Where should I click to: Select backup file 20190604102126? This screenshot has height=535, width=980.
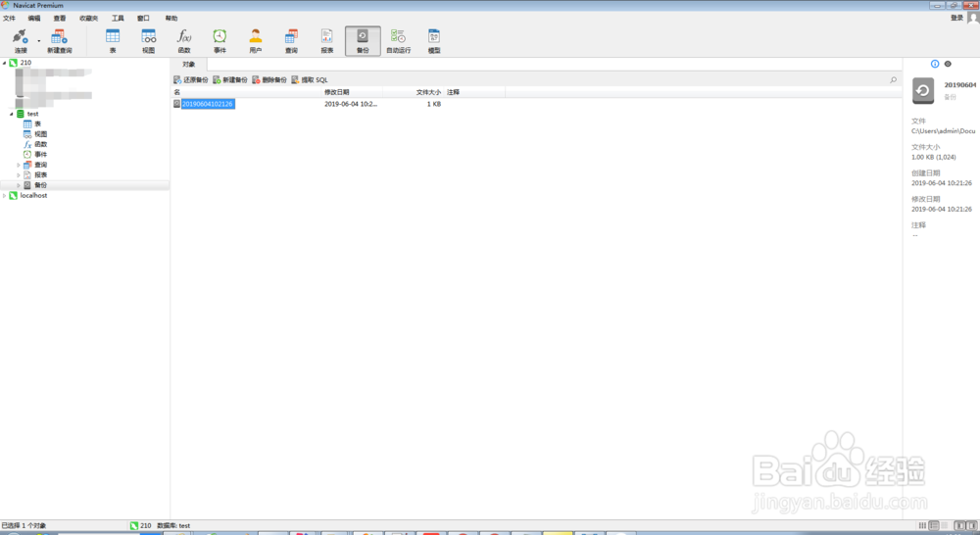tap(208, 104)
